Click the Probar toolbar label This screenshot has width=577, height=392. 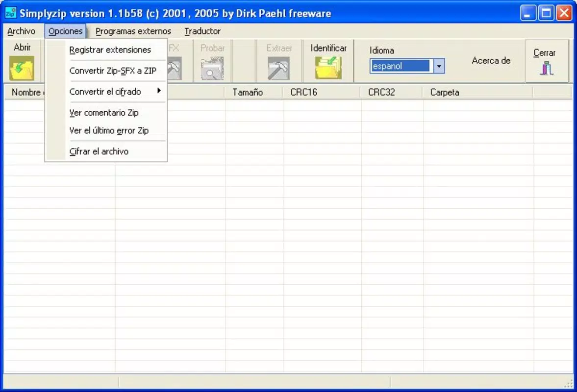[212, 48]
